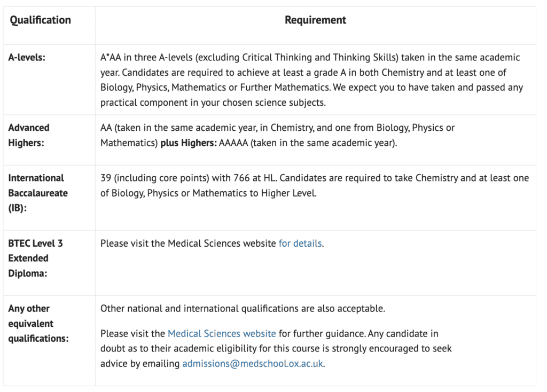
Task: Click the admissions@medschool.ox.ac.uk email link
Action: point(253,364)
